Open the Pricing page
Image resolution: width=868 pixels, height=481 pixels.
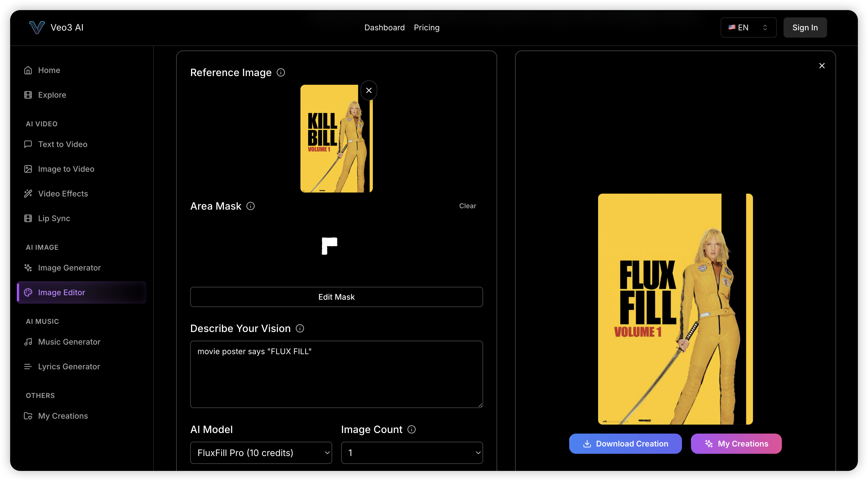[x=427, y=27]
